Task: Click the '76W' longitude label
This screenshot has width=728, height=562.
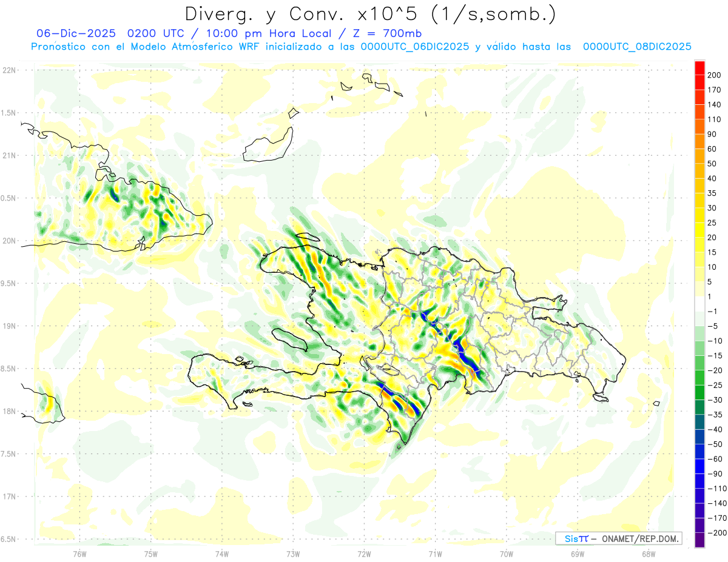Action: click(x=79, y=554)
